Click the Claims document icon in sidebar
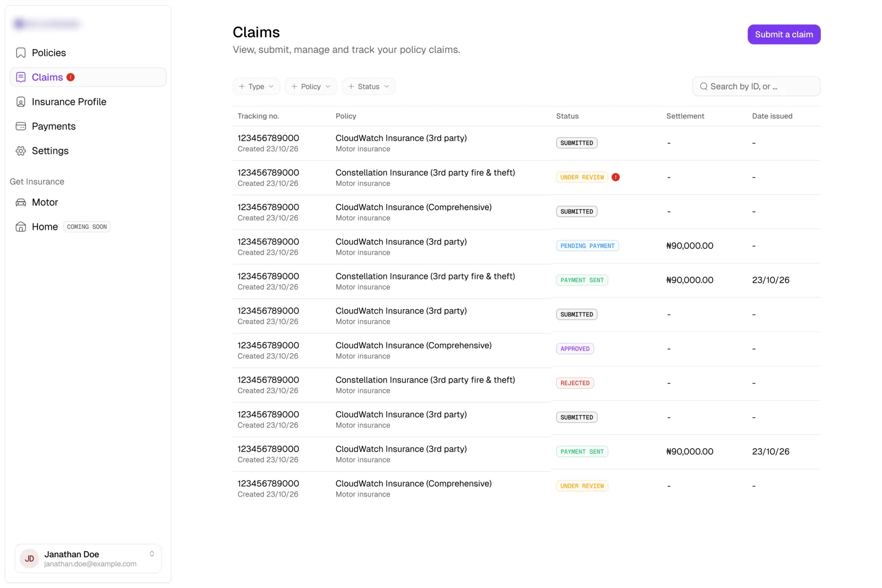 click(21, 77)
